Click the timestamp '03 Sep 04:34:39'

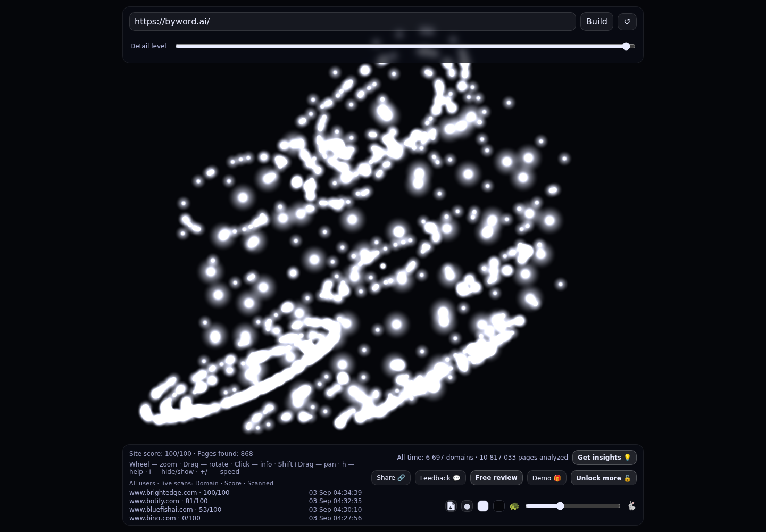[x=335, y=493]
